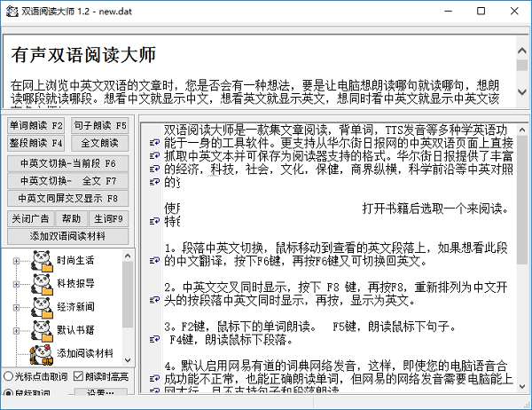Click the line starting 双语阅读大师是一款集文章阅读

(x=335, y=130)
